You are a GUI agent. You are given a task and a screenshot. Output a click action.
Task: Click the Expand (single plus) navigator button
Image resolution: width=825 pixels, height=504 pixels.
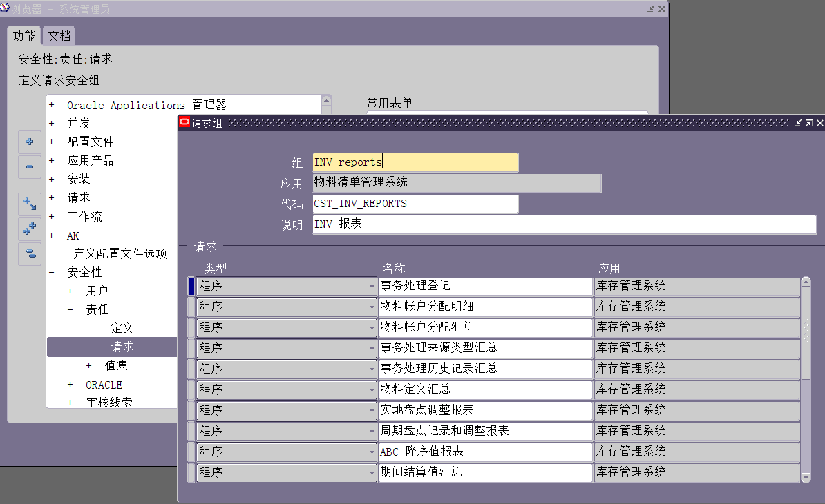(x=30, y=142)
